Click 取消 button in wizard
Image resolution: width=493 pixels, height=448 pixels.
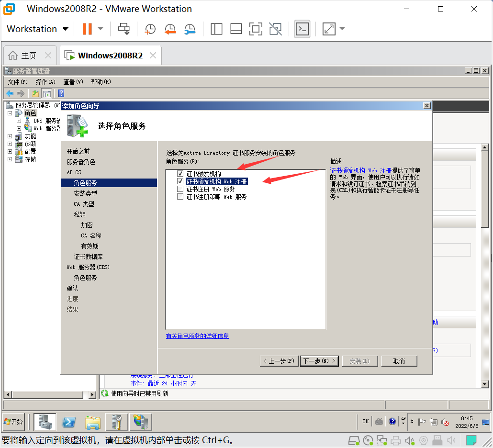click(x=399, y=361)
